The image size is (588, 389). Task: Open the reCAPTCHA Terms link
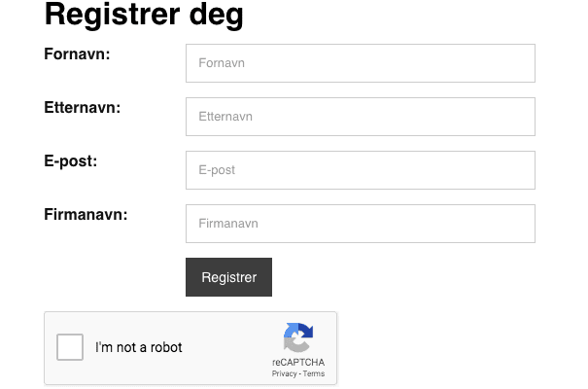(x=314, y=373)
